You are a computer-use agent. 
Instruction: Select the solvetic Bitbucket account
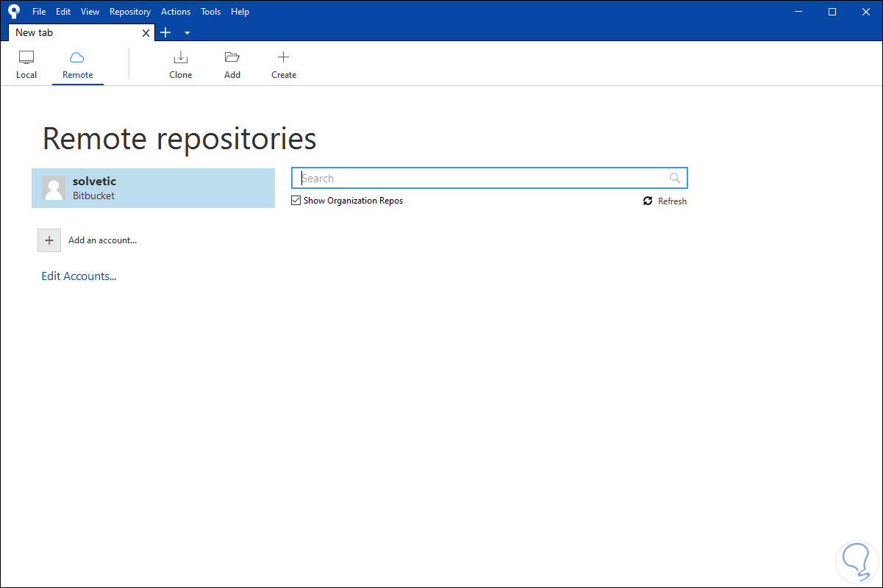pyautogui.click(x=153, y=188)
